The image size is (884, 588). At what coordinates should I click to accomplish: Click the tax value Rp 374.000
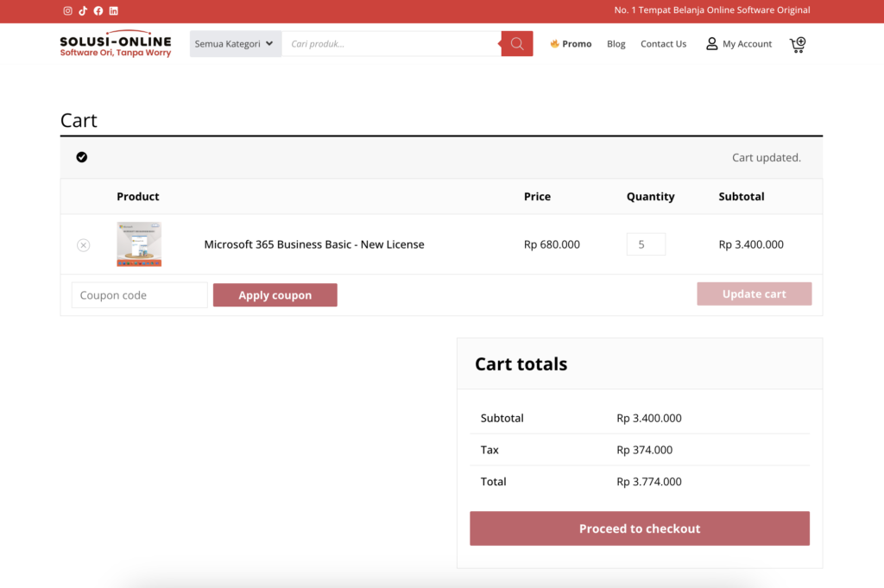click(x=644, y=450)
